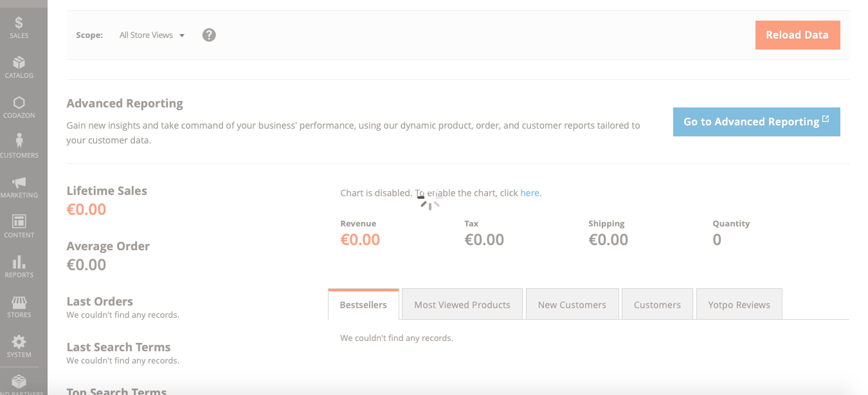Viewport: 868px width, 395px height.
Task: Select the Content icon in the sidebar
Action: (x=18, y=226)
